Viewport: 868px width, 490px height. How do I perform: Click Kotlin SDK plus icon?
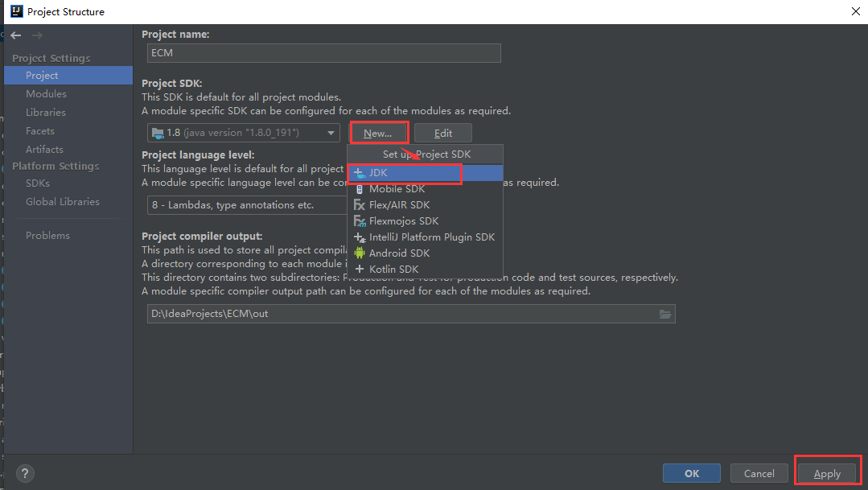360,269
